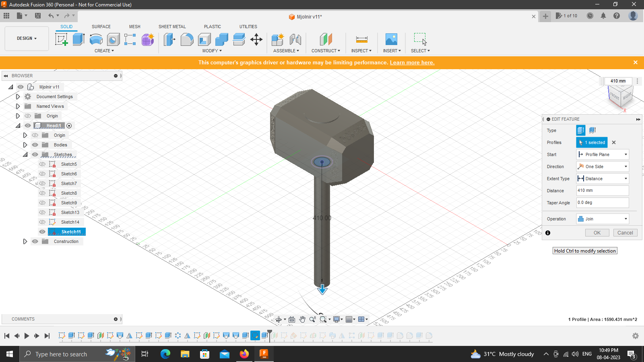Screen dimensions: 644x362
Task: Open the Fillet tool under Modify
Action: (187, 39)
